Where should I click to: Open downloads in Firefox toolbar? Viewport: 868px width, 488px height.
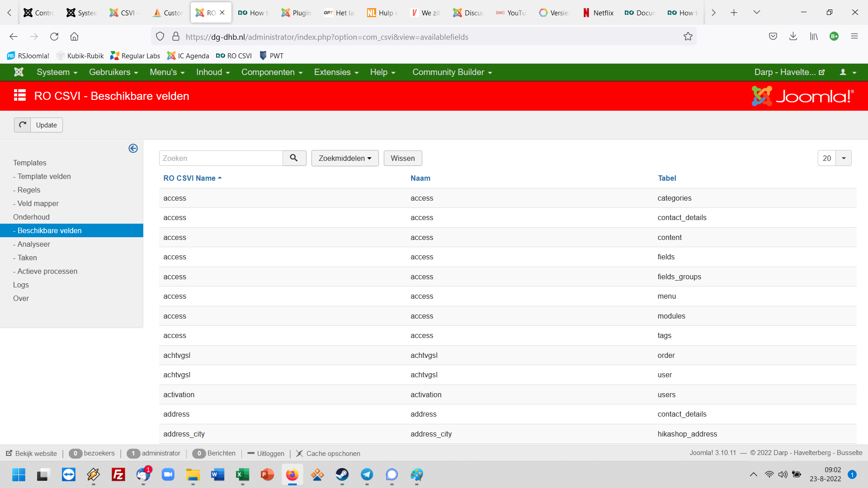pyautogui.click(x=793, y=36)
